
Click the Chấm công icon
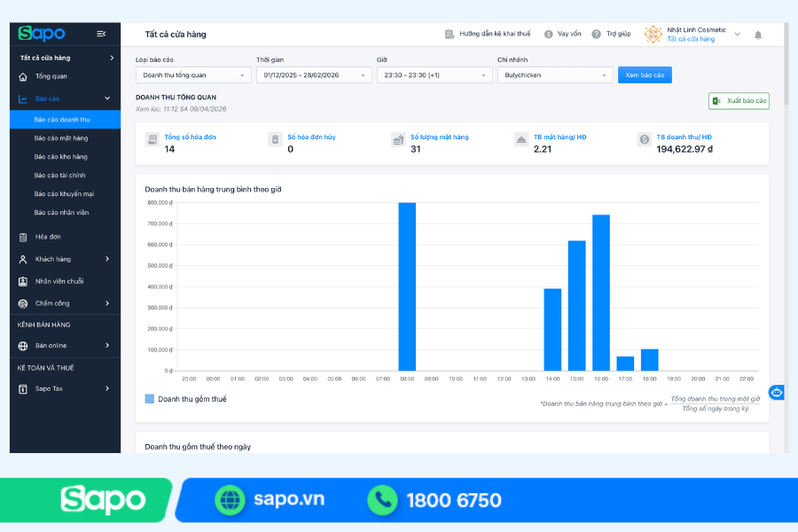click(23, 303)
